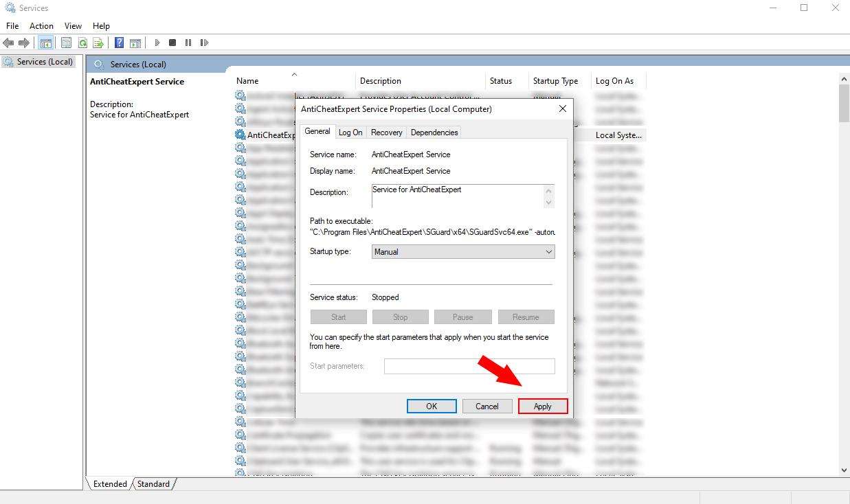Click the gear icon of AntiCheatExpert row
Screen dimensions: 850x504
240,135
